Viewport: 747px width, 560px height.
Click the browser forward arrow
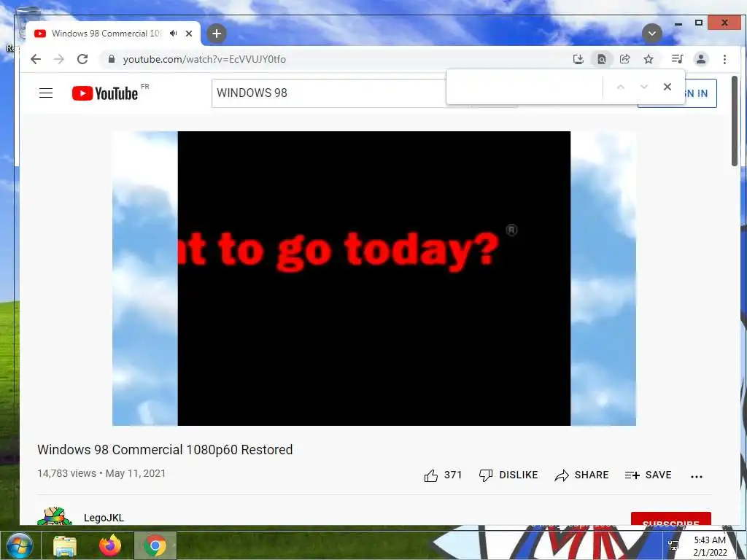[x=59, y=59]
